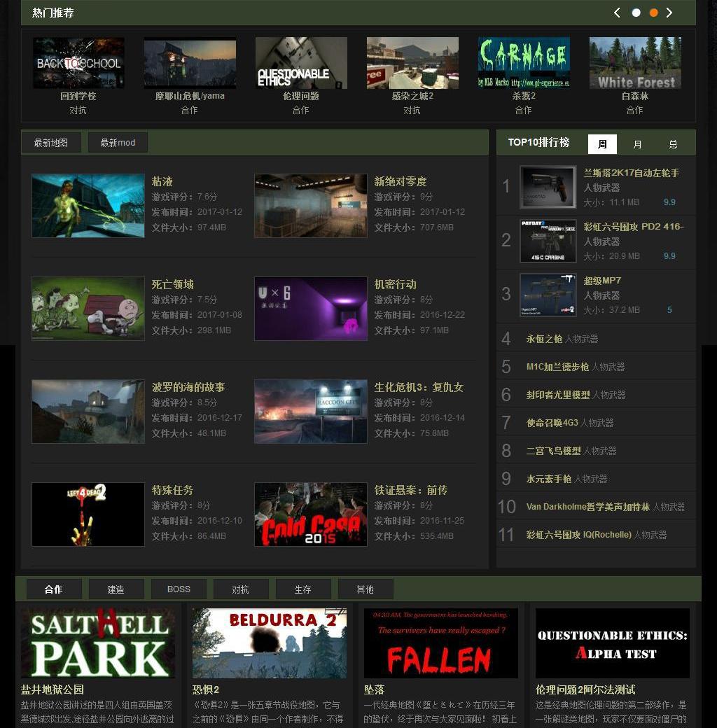This screenshot has width=717, height=728.
Task: Switch to the 最新地图 tab
Action: pos(51,142)
